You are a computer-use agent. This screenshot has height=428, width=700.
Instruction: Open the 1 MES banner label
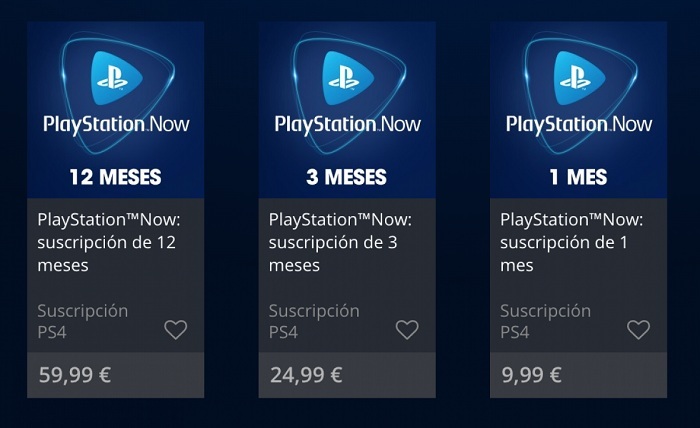point(578,178)
